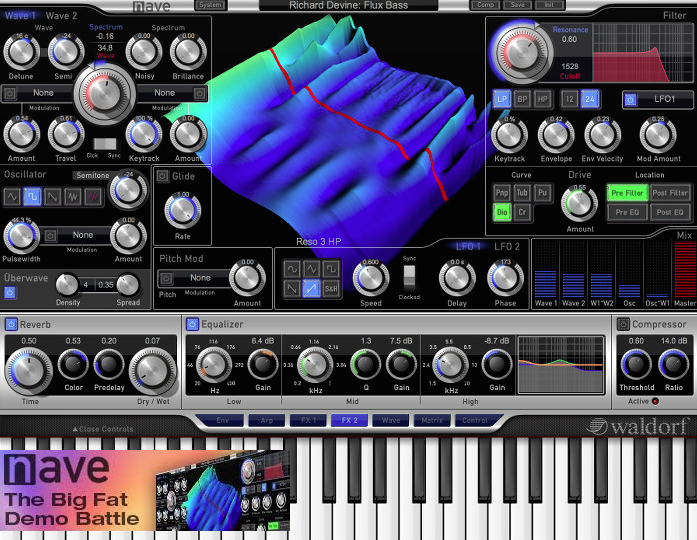This screenshot has width=697, height=540.
Task: Collapse the panel with Close Controls
Action: pyautogui.click(x=103, y=429)
